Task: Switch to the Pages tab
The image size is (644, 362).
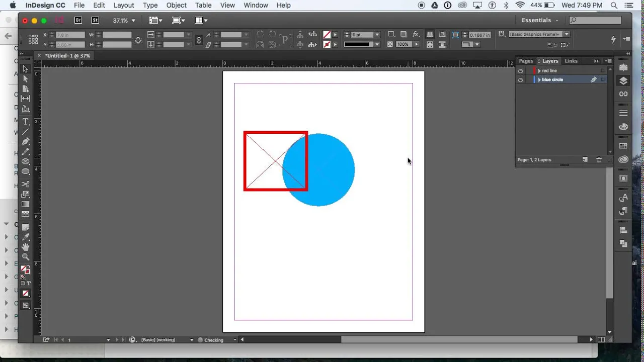Action: tap(526, 61)
